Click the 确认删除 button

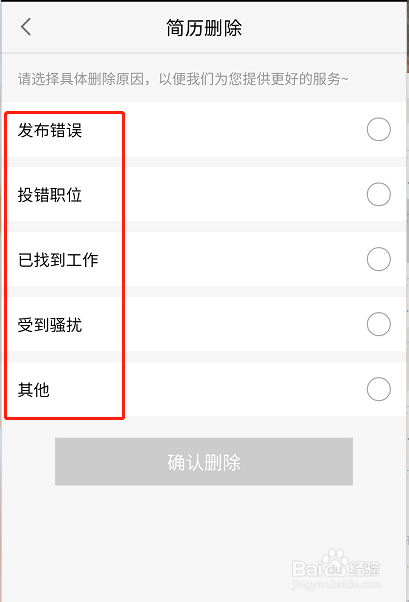(204, 461)
